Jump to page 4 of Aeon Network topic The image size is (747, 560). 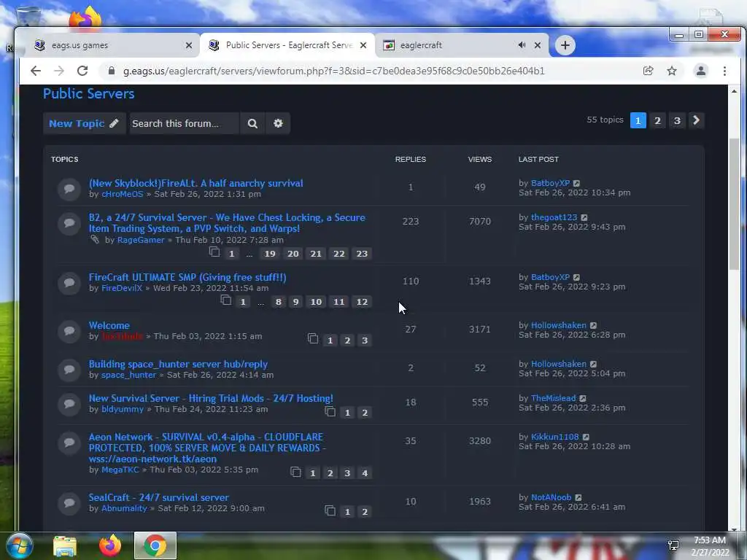[x=365, y=473]
